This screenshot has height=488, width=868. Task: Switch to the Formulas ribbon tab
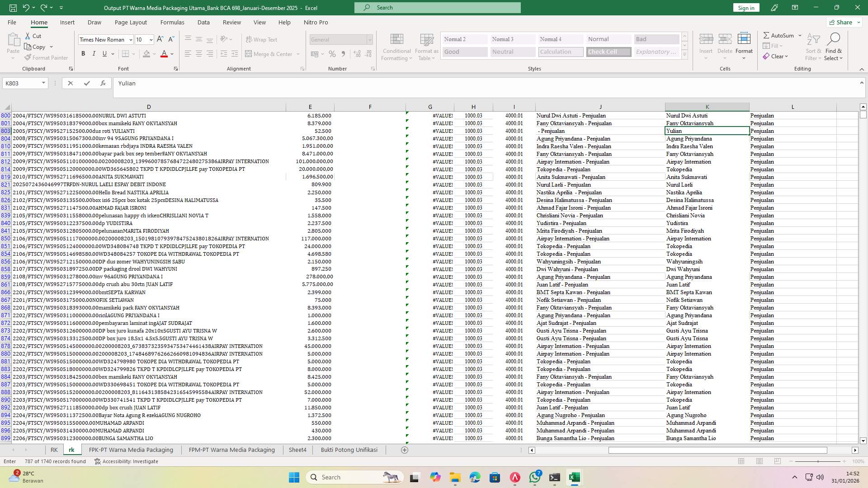click(172, 22)
